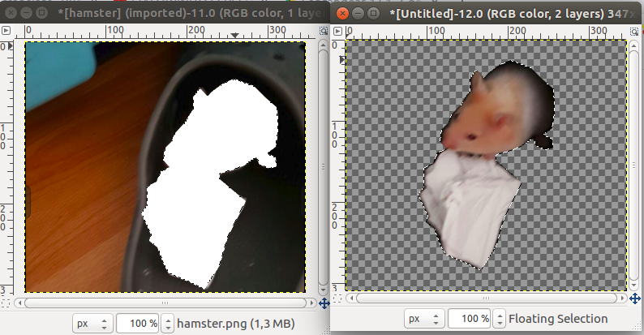Click 'Floating Selection' status text
Image resolution: width=644 pixels, height=335 pixels.
(558, 319)
